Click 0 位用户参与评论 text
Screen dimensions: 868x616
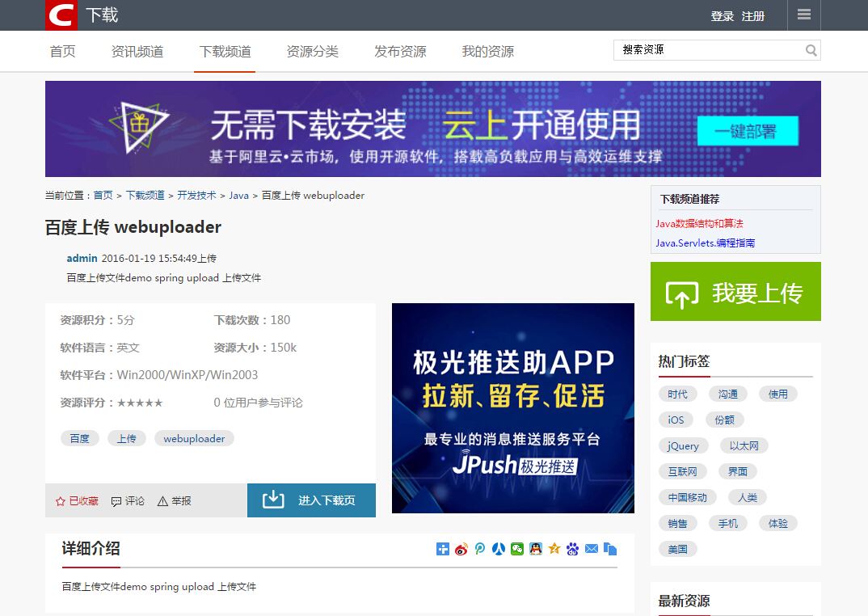click(x=258, y=403)
